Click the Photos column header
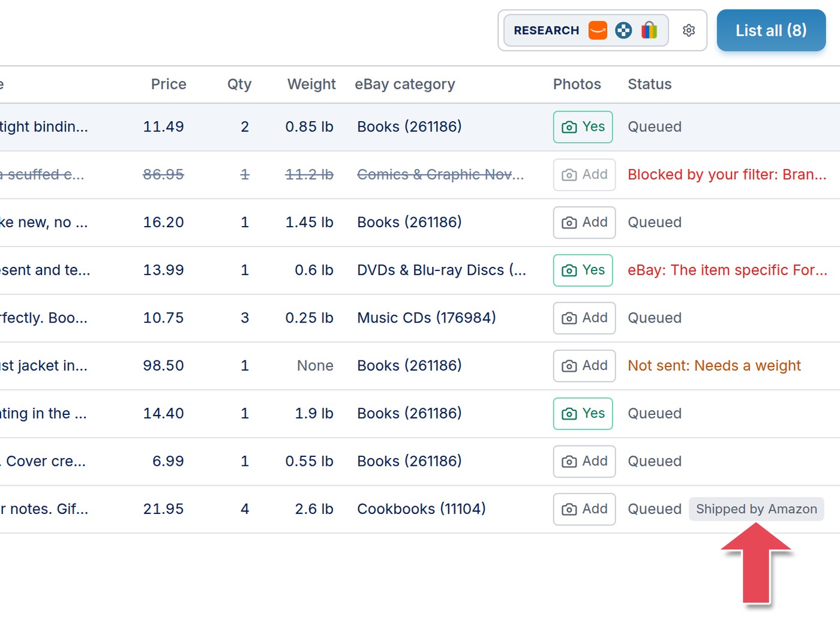Image resolution: width=840 pixels, height=641 pixels. tap(577, 84)
